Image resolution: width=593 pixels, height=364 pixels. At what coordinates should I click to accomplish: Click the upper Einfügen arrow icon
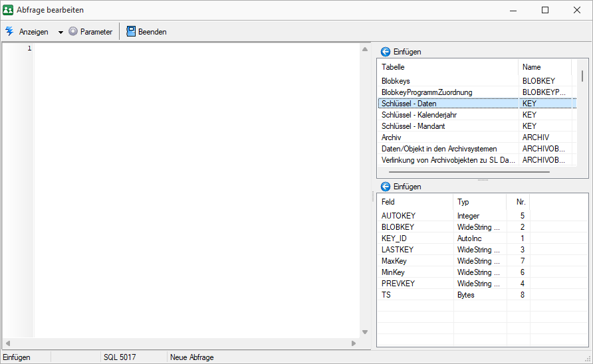(x=385, y=52)
